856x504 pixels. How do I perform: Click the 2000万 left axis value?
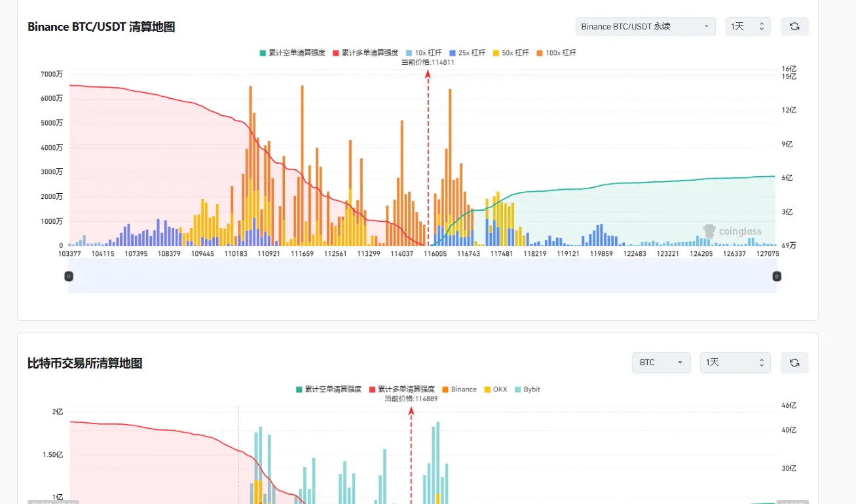pyautogui.click(x=52, y=197)
